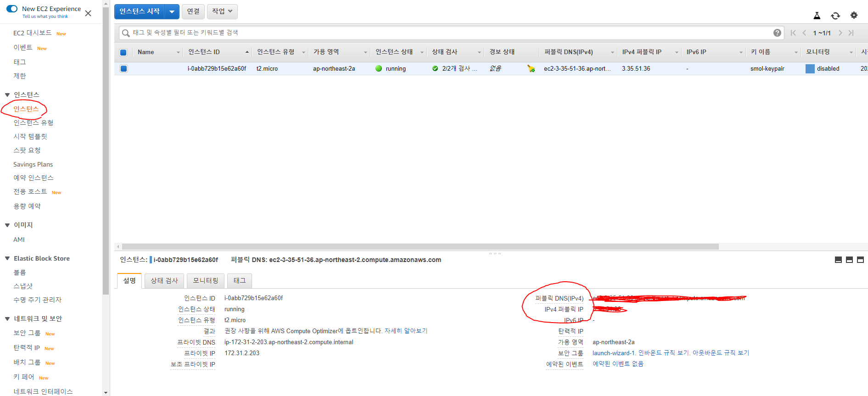The image size is (868, 396).
Task: Open launch-wizard-1 security group link
Action: pyautogui.click(x=614, y=353)
